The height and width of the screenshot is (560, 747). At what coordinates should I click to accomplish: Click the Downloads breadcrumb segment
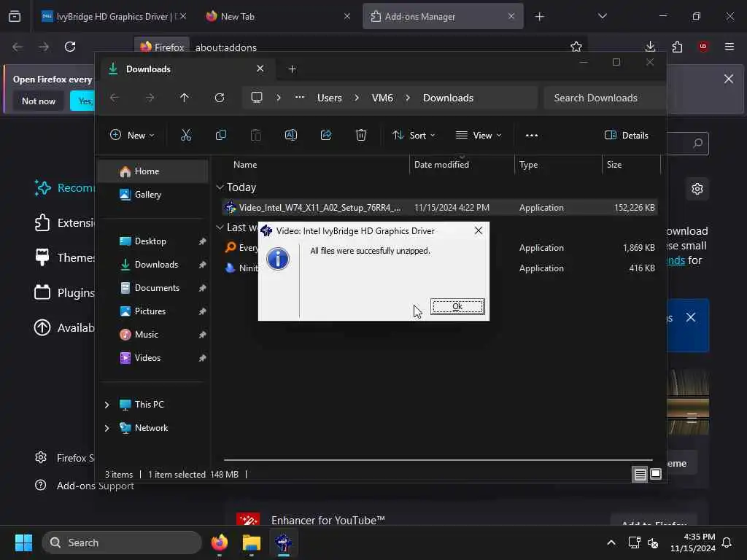(449, 98)
